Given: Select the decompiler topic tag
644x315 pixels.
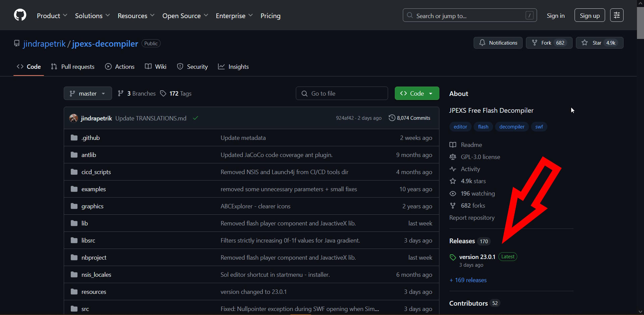Looking at the screenshot, I should click(512, 127).
